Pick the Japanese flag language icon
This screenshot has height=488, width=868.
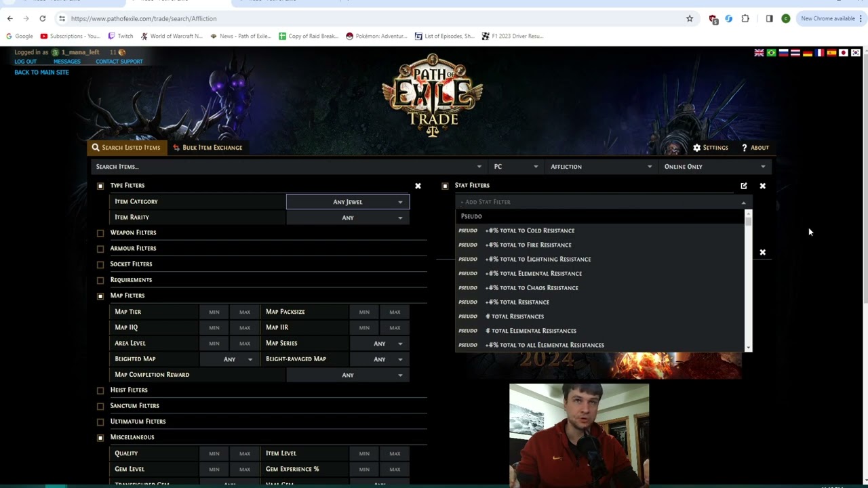844,53
